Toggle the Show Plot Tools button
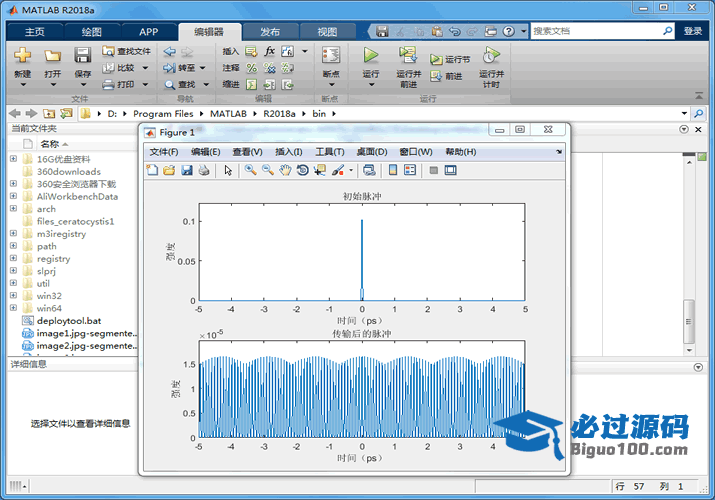The height and width of the screenshot is (500, 715). click(450, 170)
